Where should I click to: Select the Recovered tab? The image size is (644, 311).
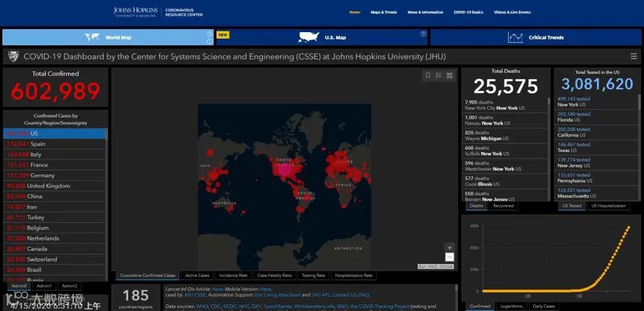pos(503,206)
